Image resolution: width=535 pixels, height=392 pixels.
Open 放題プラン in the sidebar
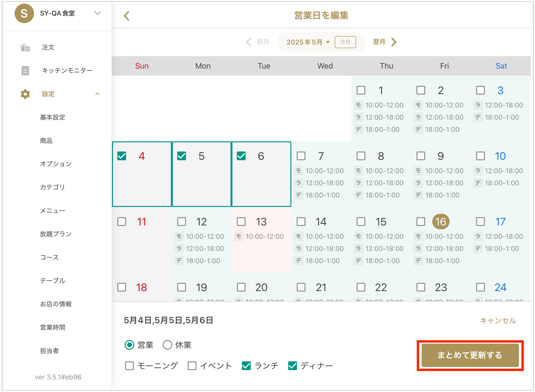pyautogui.click(x=56, y=234)
